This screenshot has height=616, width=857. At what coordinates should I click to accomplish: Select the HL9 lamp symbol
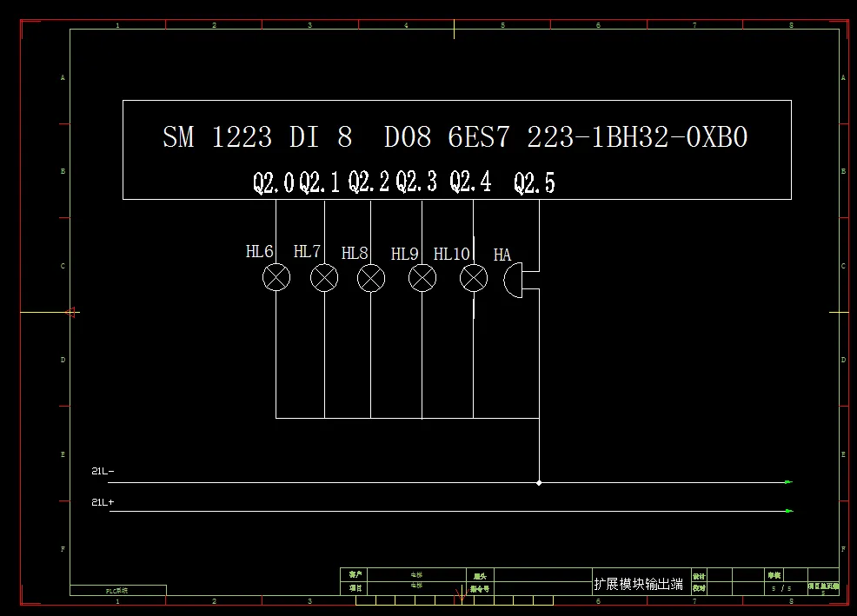click(x=422, y=278)
